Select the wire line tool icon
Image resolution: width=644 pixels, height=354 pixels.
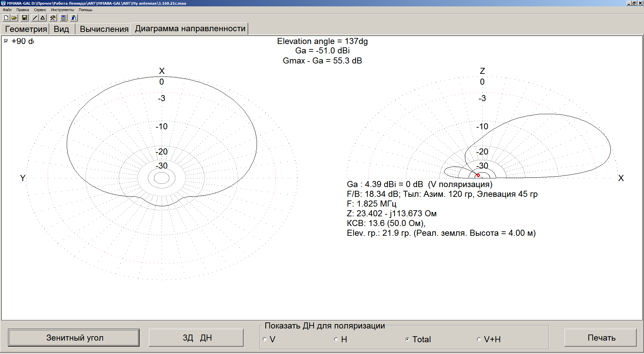35,18
